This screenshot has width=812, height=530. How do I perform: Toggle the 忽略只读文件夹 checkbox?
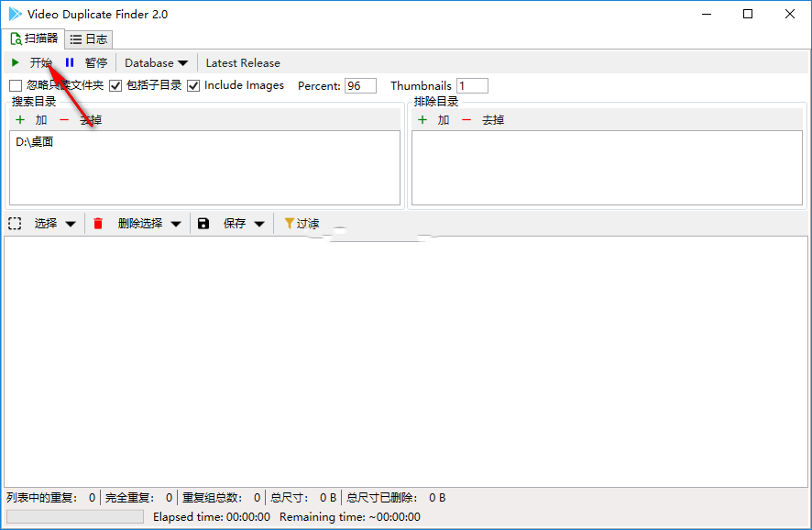pyautogui.click(x=16, y=85)
